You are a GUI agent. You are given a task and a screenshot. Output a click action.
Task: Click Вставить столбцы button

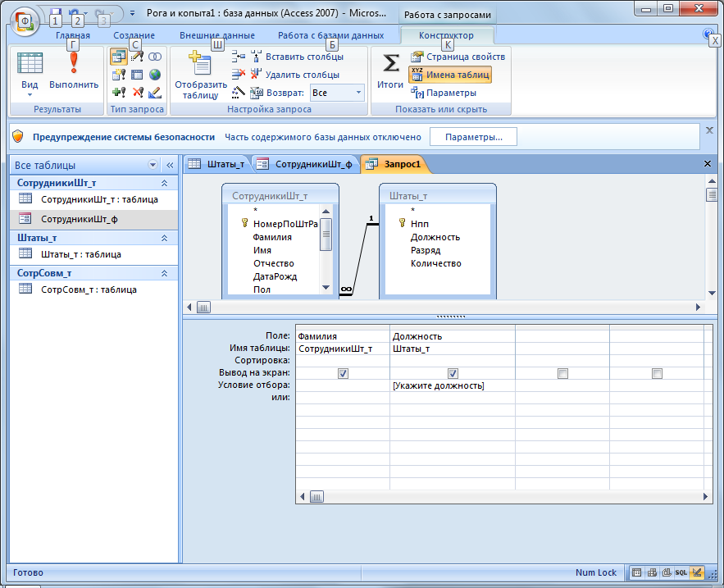point(298,57)
